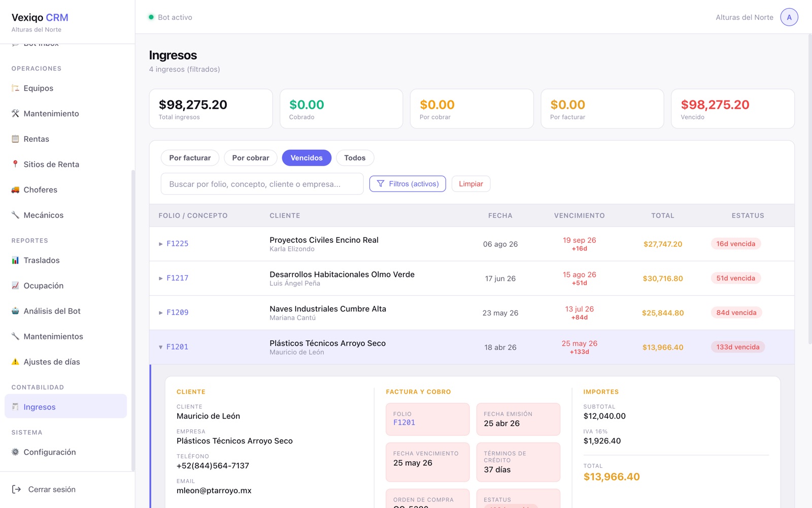Image resolution: width=812 pixels, height=508 pixels.
Task: Select the Mecánicos wrench icon
Action: pos(15,215)
